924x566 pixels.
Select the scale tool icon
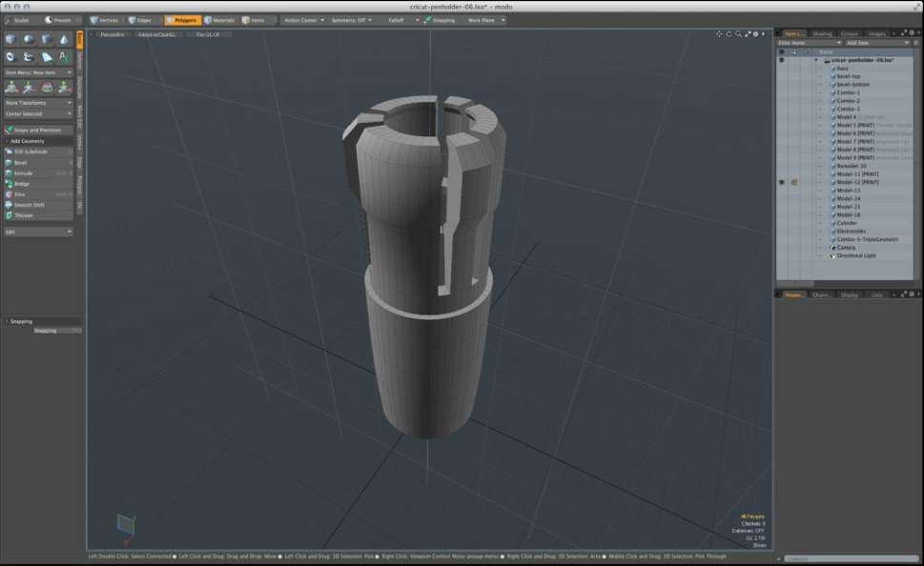(64, 88)
